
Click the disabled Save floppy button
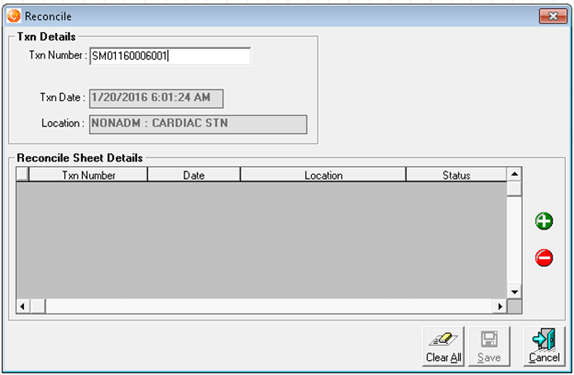(489, 346)
